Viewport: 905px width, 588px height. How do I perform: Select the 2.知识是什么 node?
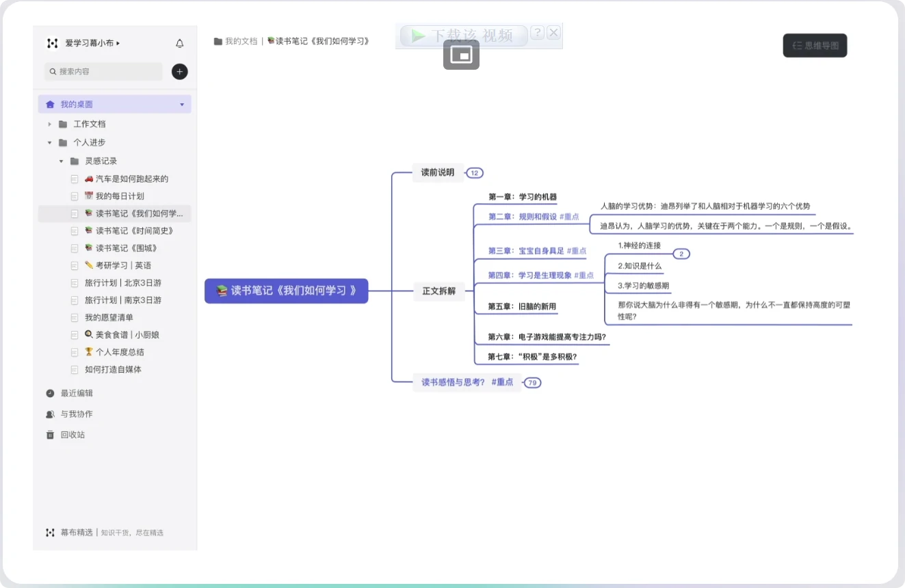pos(640,266)
